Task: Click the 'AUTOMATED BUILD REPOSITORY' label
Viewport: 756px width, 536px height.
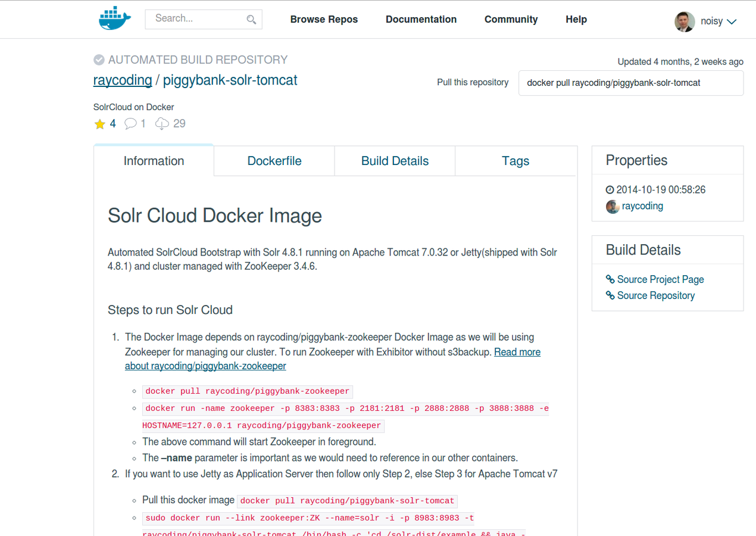Action: pyautogui.click(x=198, y=60)
